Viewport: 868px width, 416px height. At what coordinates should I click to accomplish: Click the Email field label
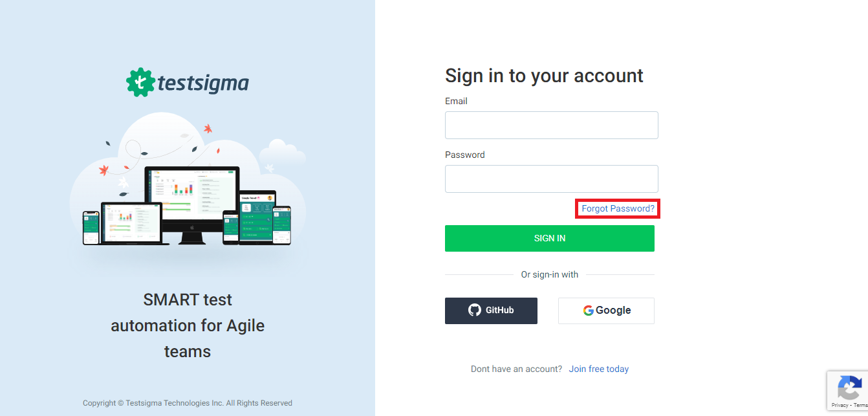[456, 101]
